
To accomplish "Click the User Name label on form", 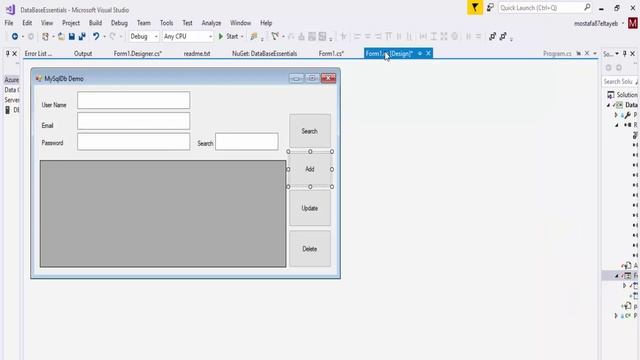I will pos(54,105).
